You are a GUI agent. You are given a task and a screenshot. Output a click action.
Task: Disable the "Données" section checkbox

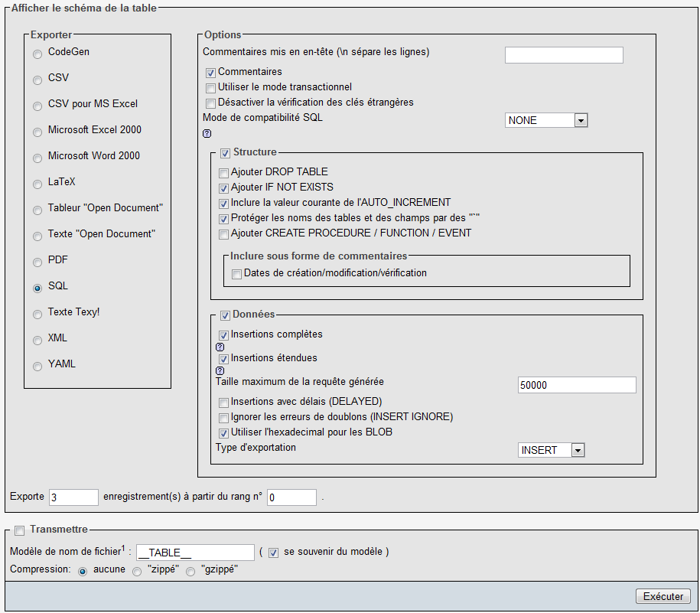tap(225, 315)
